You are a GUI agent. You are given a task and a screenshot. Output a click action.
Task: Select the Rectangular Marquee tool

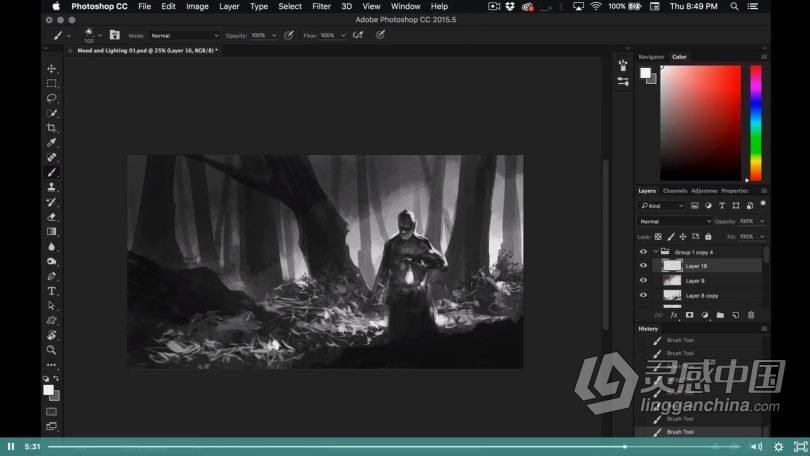click(x=51, y=83)
